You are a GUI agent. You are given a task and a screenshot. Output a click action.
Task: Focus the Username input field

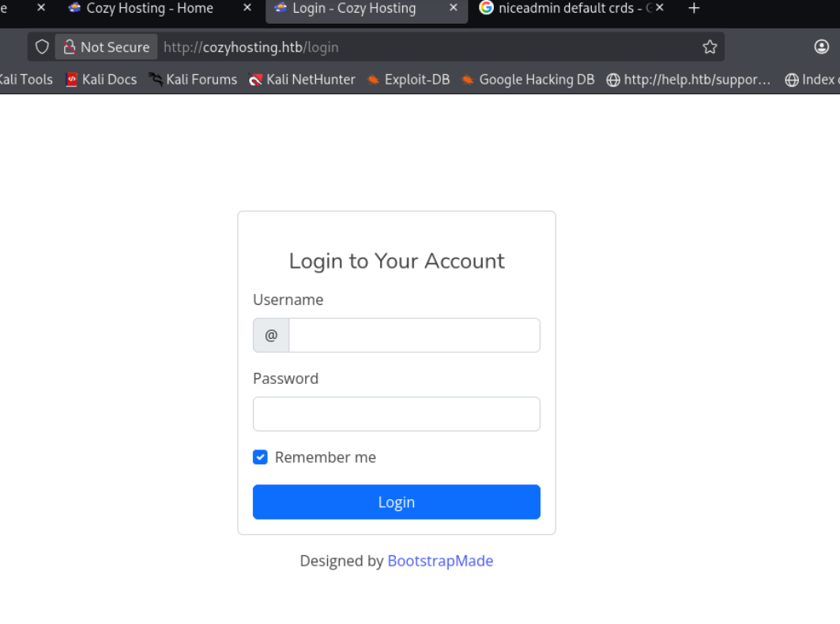414,336
